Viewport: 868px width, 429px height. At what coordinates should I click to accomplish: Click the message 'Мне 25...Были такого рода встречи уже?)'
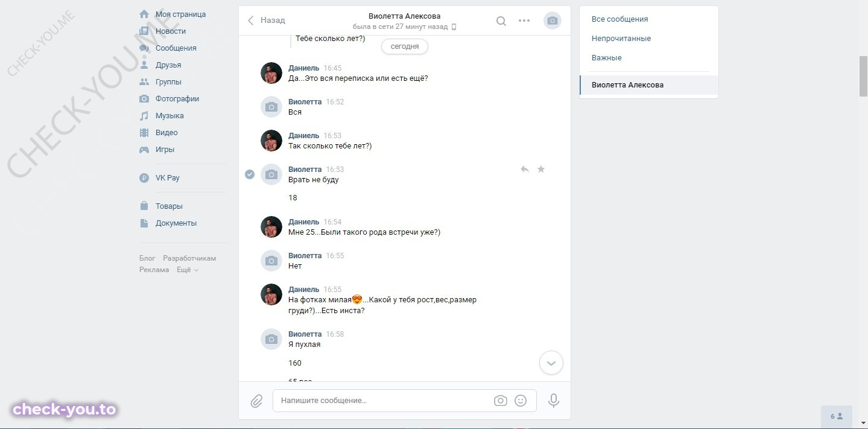click(364, 232)
